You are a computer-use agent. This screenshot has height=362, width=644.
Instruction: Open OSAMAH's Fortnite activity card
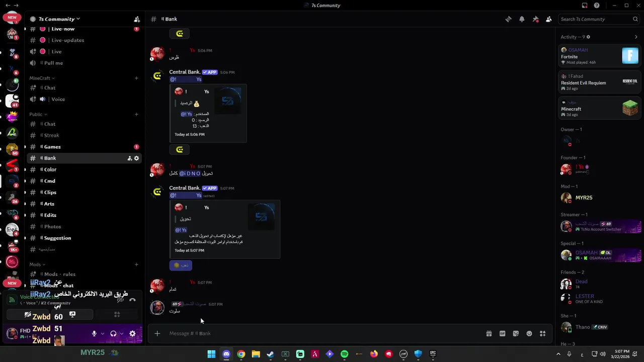[x=600, y=56]
